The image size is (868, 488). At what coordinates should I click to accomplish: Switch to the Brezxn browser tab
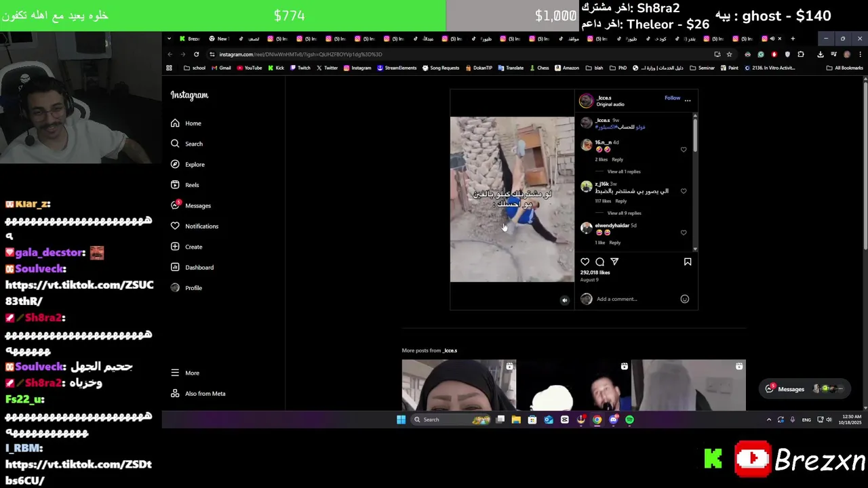(x=190, y=39)
